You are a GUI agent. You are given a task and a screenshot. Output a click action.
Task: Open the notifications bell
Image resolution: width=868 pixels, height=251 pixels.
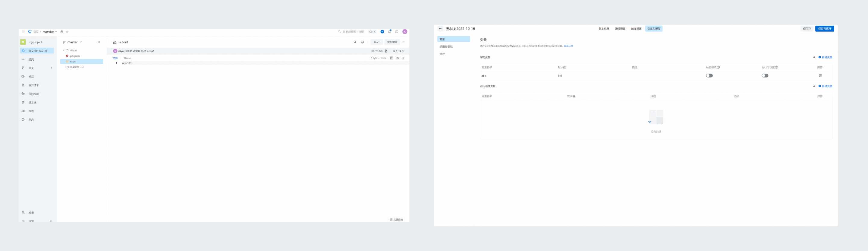coord(389,32)
